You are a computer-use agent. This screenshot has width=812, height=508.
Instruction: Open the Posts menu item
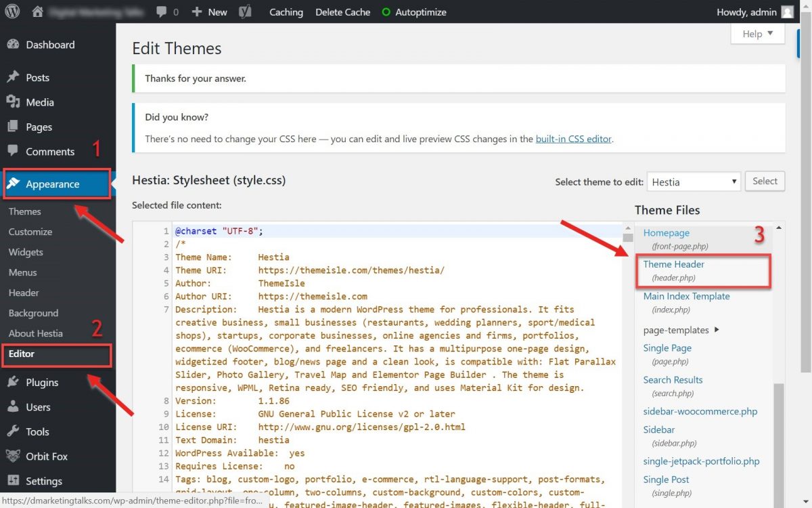coord(38,77)
